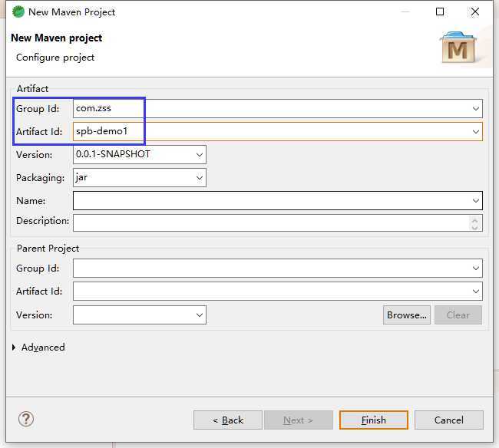
Task: Open the 0.0.1-SNAPSHOT Version dropdown
Action: [200, 155]
